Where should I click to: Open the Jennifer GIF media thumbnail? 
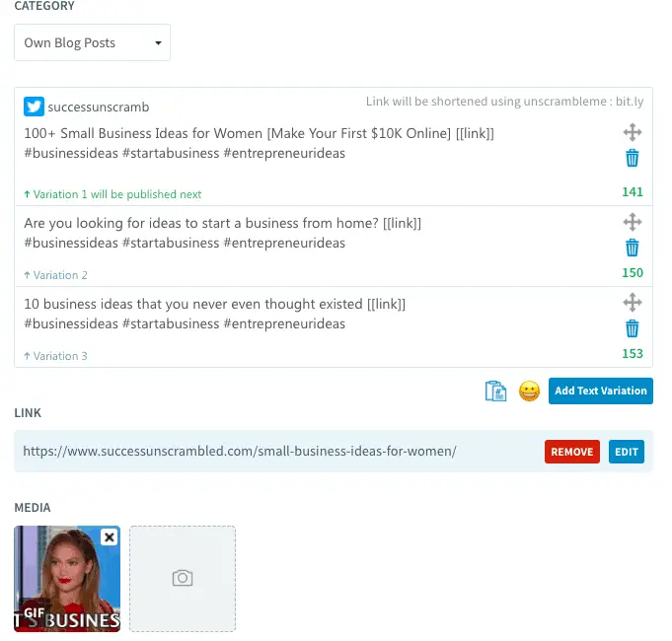pos(67,579)
